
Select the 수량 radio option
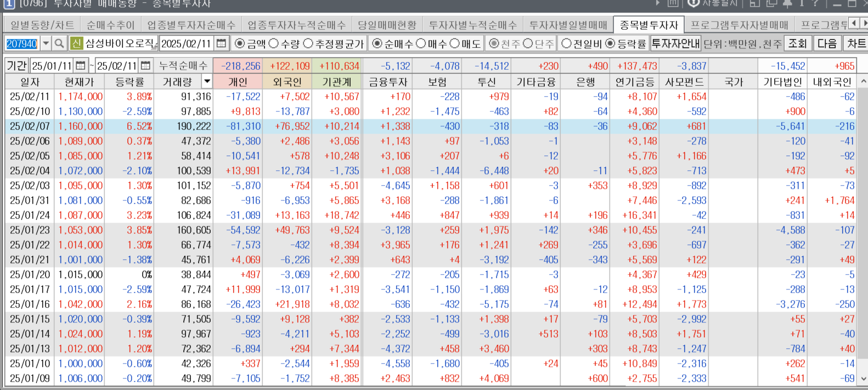click(274, 43)
